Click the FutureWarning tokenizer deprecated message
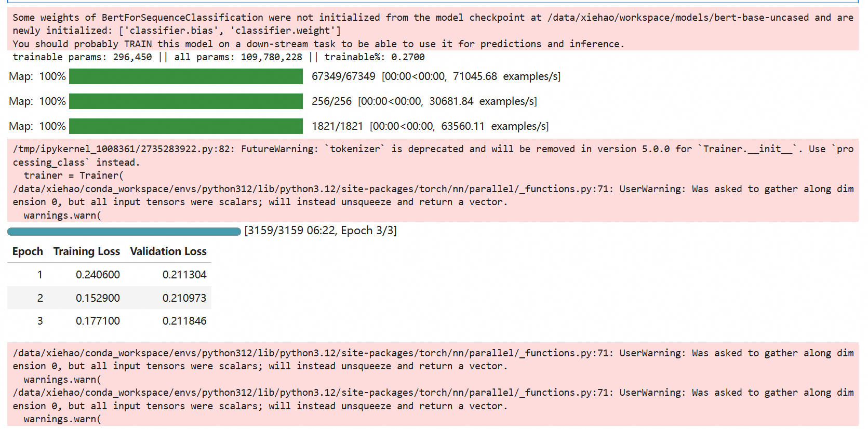Viewport: 868px width, 429px height. 433,156
